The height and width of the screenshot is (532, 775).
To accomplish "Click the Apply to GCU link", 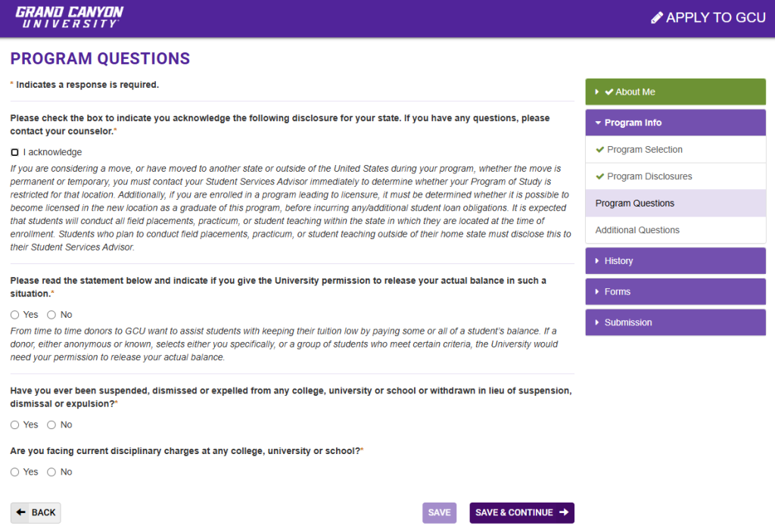I will (715, 17).
